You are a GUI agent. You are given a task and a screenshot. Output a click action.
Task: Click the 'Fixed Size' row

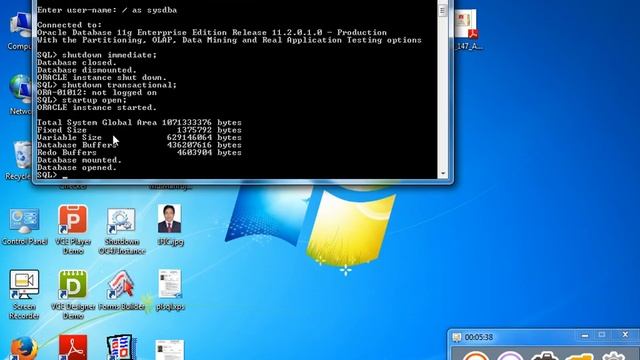[139, 130]
